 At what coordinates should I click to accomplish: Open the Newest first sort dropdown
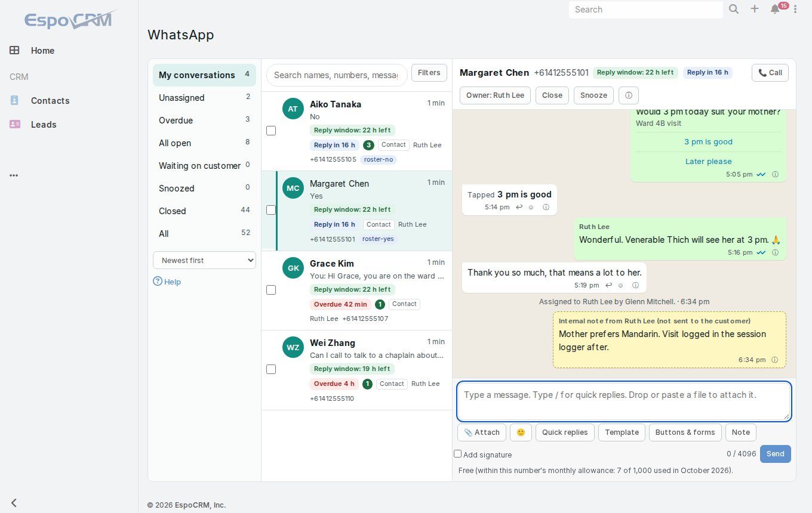click(x=204, y=261)
